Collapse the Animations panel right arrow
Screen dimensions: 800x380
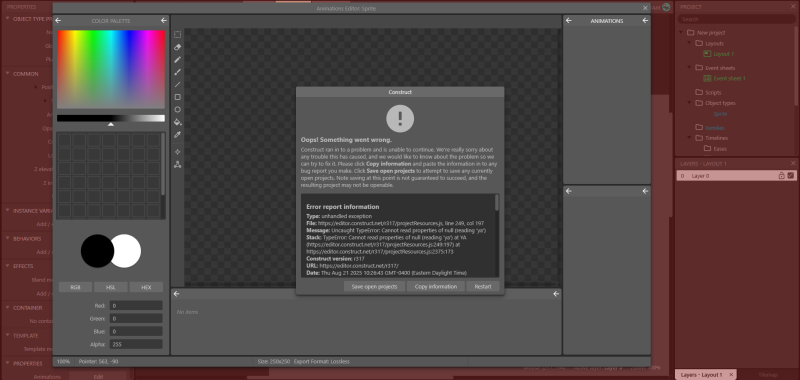pyautogui.click(x=645, y=20)
